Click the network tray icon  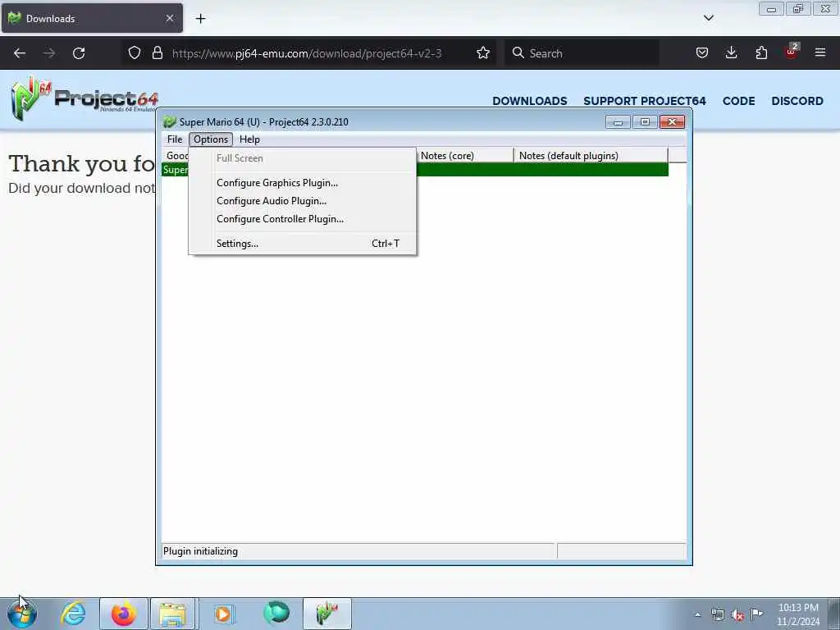(717, 614)
